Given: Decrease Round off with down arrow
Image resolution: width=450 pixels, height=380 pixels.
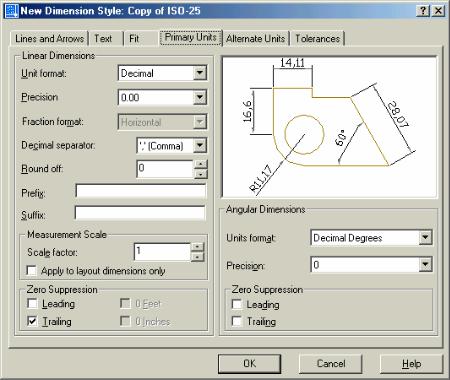Looking at the screenshot, I should coord(201,174).
